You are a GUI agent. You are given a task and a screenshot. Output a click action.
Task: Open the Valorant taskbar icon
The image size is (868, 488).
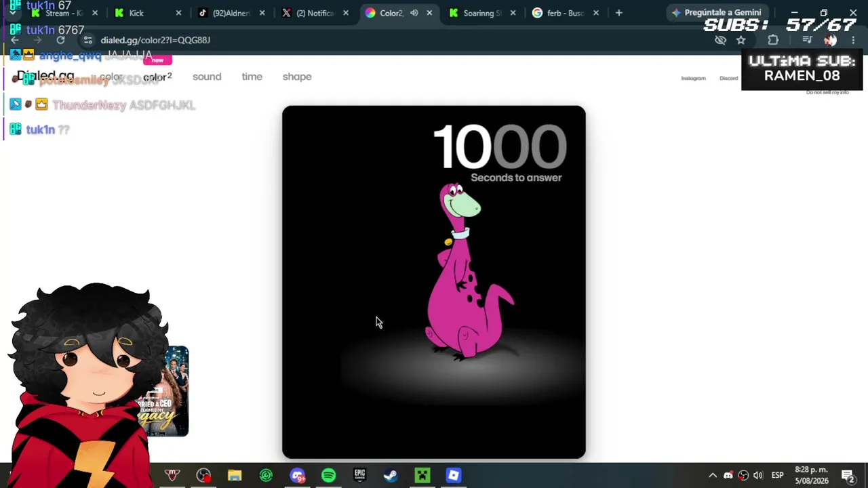coord(172,476)
